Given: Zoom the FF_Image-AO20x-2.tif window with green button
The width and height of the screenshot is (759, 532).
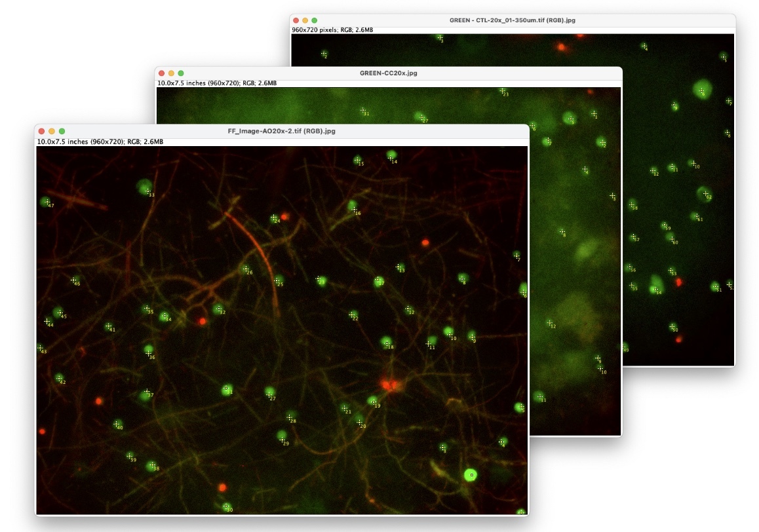Looking at the screenshot, I should pos(62,131).
